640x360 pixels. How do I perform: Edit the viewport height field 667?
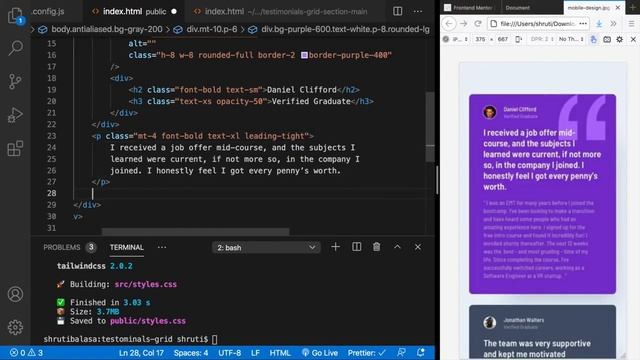[502, 39]
